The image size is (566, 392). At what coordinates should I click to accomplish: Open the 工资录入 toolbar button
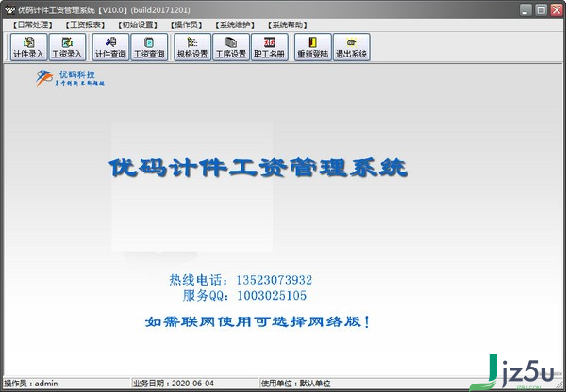pos(67,47)
